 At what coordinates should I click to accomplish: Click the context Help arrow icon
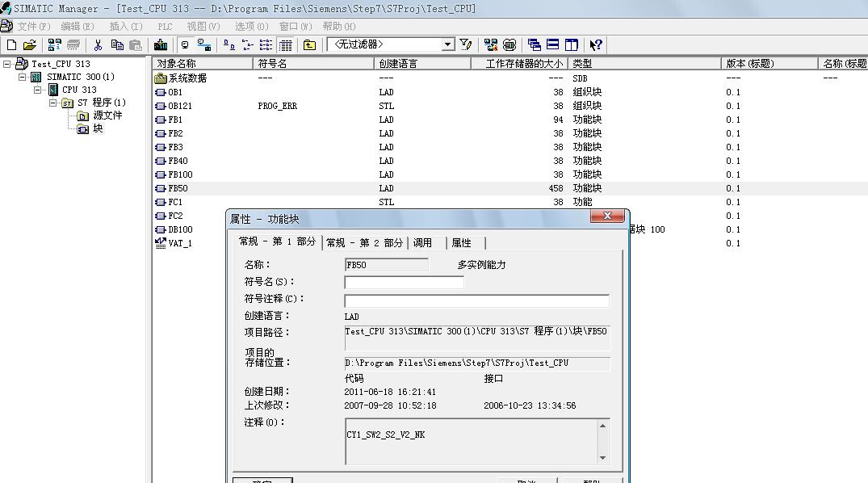pos(596,45)
